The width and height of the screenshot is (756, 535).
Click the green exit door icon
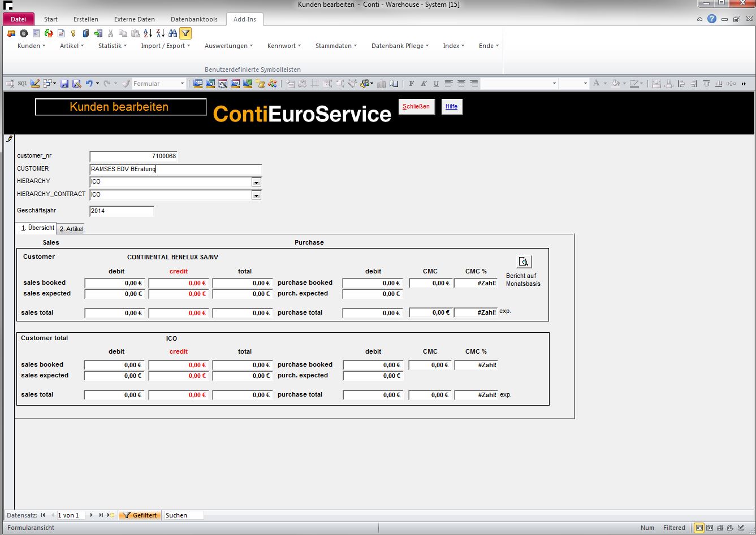click(x=98, y=33)
